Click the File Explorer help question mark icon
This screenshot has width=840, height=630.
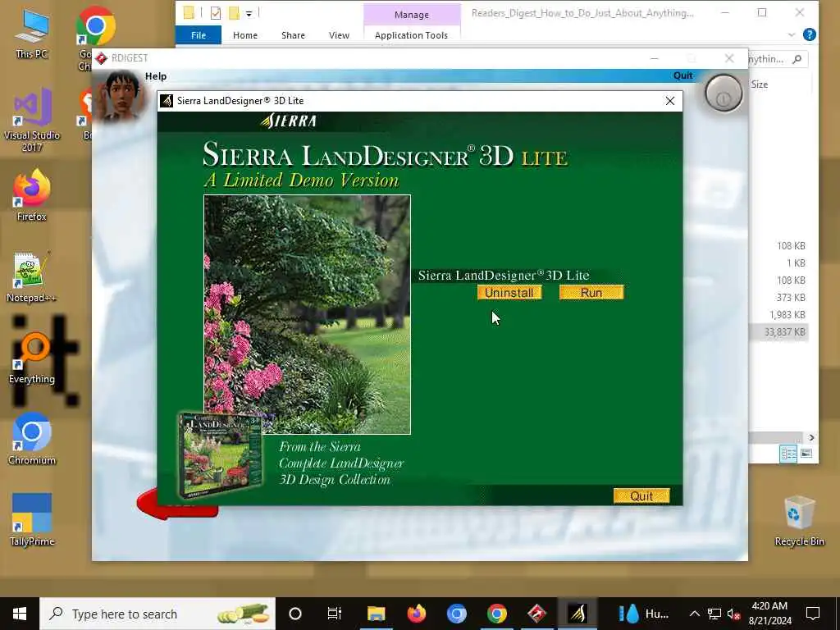pos(810,34)
